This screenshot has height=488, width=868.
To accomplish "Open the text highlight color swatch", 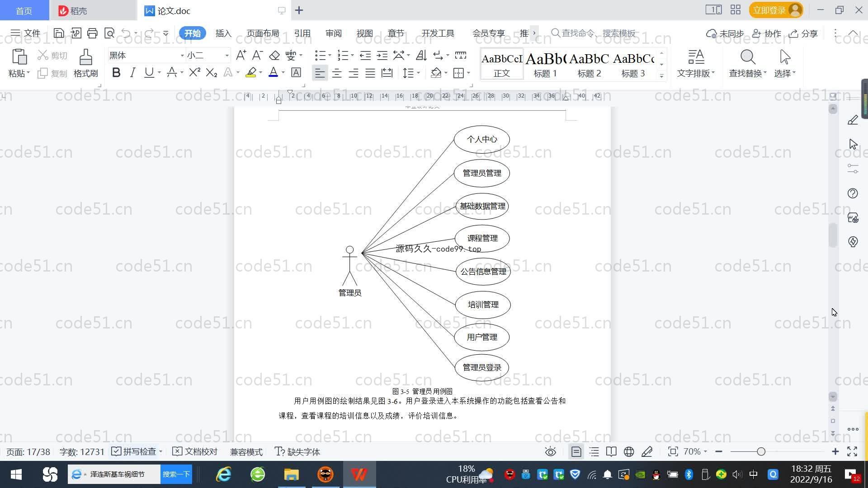I will tap(251, 72).
